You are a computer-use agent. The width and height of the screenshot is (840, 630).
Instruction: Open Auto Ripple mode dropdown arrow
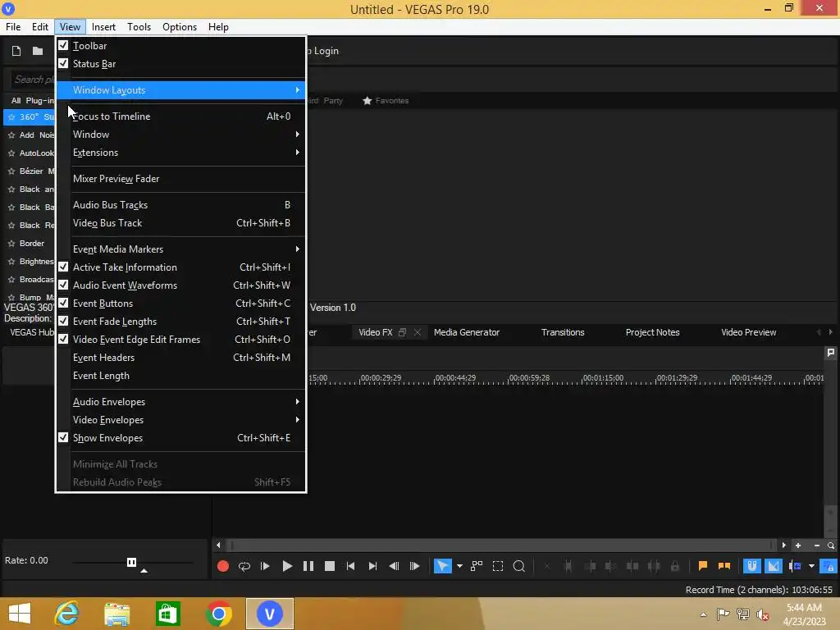point(811,566)
